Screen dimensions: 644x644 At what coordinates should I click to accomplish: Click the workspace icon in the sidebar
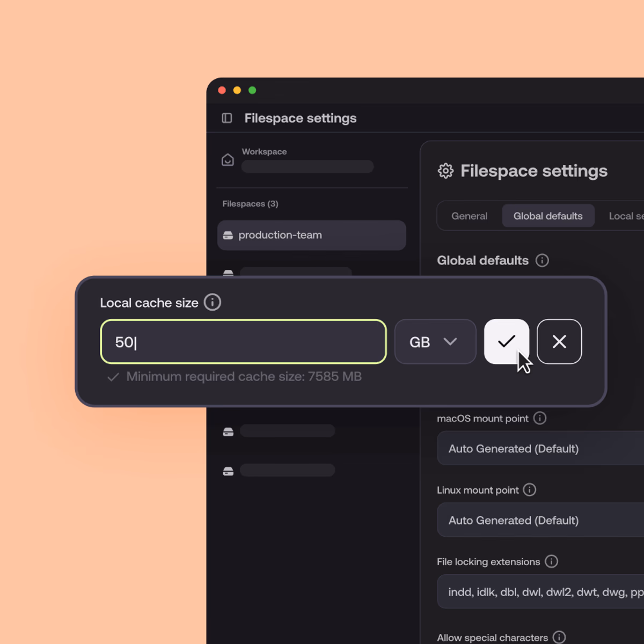pyautogui.click(x=228, y=160)
